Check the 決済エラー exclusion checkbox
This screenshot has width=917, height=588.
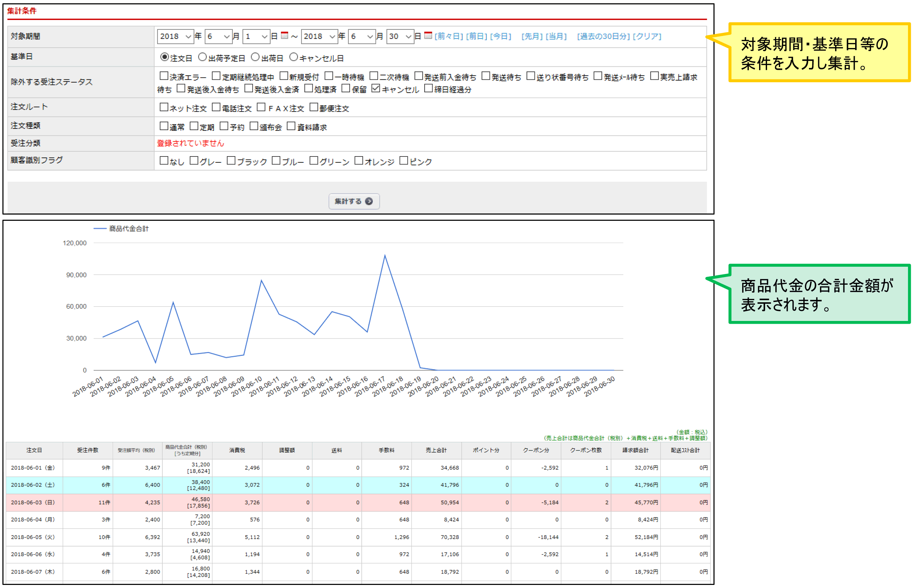click(x=164, y=76)
